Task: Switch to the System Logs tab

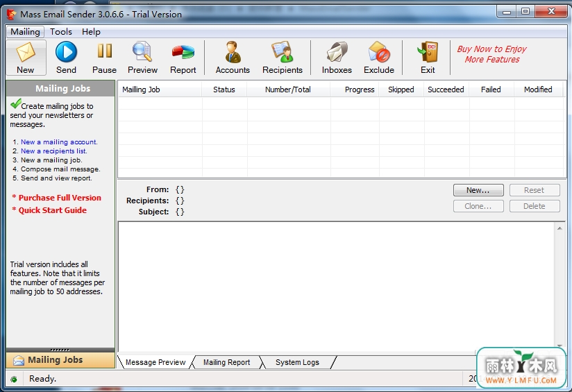Action: [297, 362]
